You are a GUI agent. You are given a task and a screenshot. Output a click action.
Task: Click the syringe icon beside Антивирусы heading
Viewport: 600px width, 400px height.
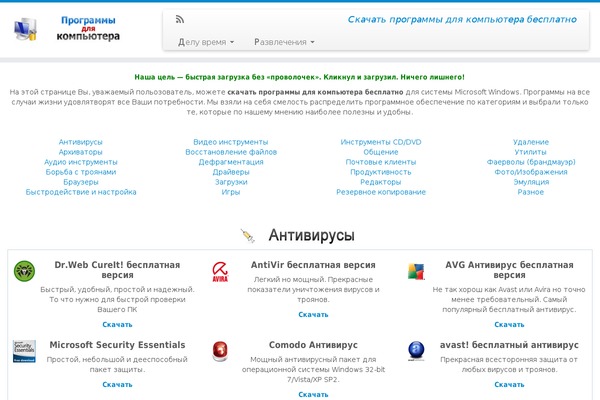248,235
